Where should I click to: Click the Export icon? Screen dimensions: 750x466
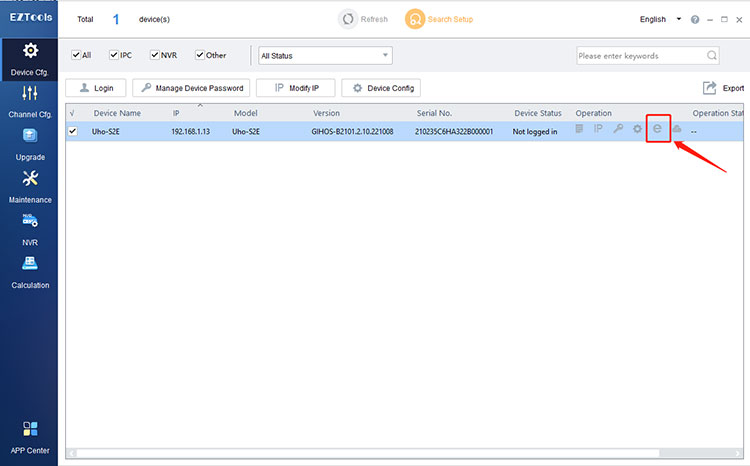pos(709,88)
